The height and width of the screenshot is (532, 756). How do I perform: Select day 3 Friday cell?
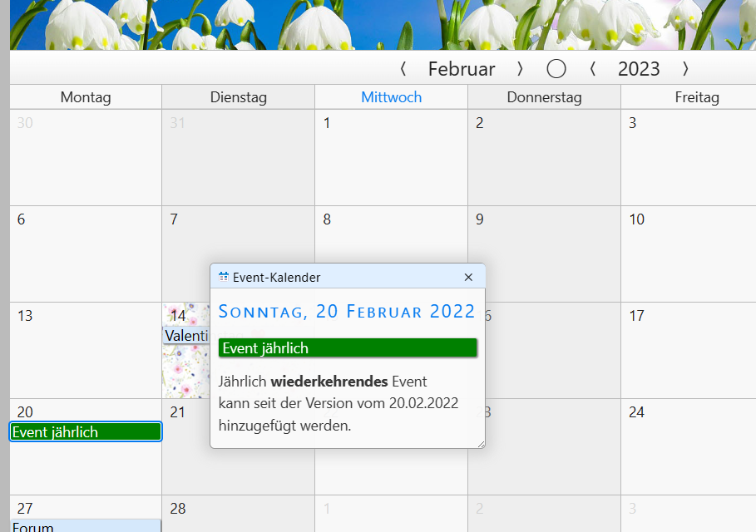point(688,158)
